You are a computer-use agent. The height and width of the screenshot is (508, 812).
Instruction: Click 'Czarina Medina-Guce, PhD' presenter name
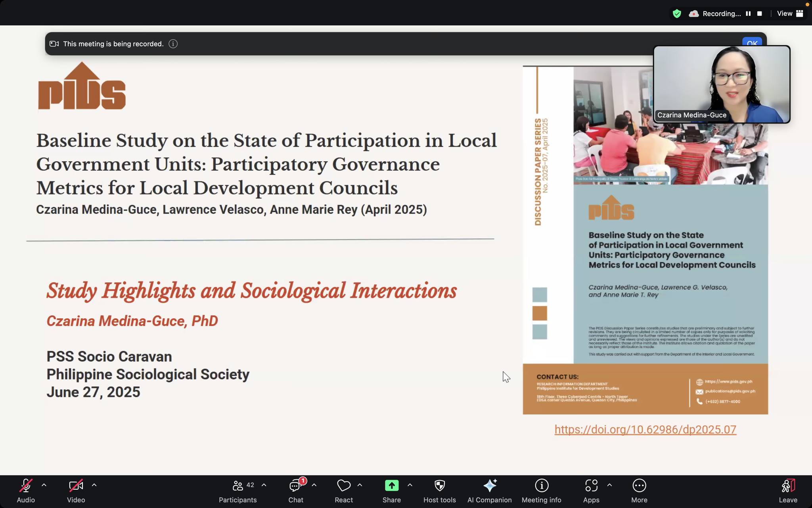point(132,321)
